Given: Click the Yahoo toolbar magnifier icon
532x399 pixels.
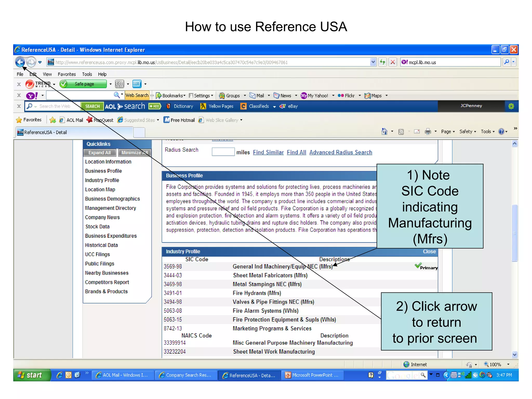Looking at the screenshot, I should click(117, 95).
